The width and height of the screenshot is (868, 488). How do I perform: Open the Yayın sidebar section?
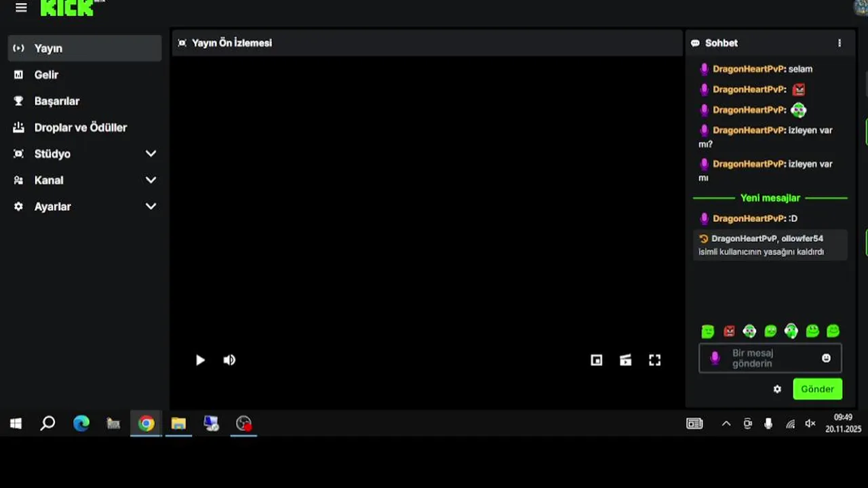(85, 48)
